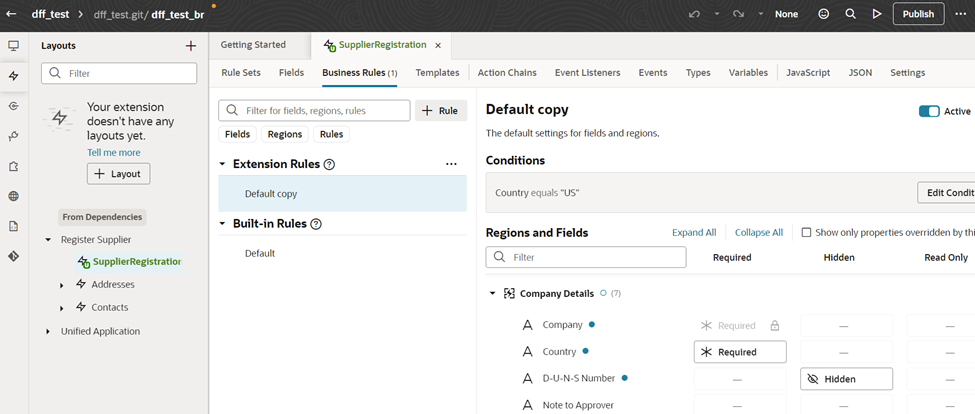Image resolution: width=975 pixels, height=414 pixels.
Task: Open the Web Applications monitor icon in sidebar
Action: coord(14,46)
